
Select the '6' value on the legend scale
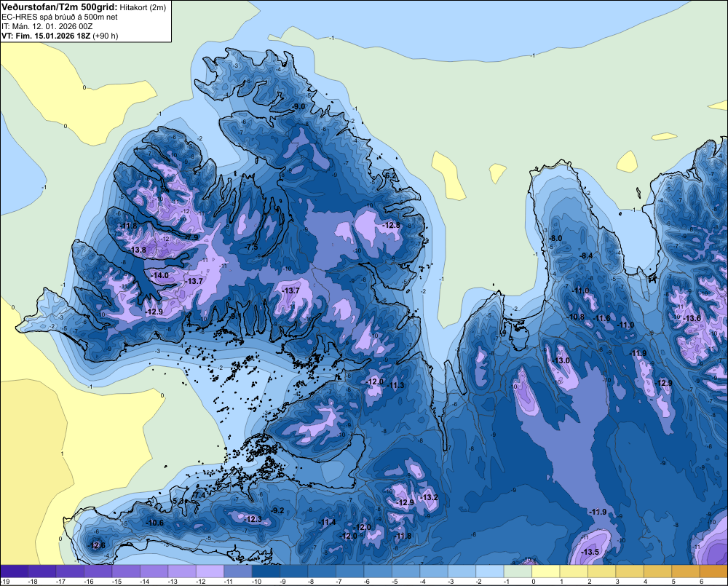click(x=701, y=582)
